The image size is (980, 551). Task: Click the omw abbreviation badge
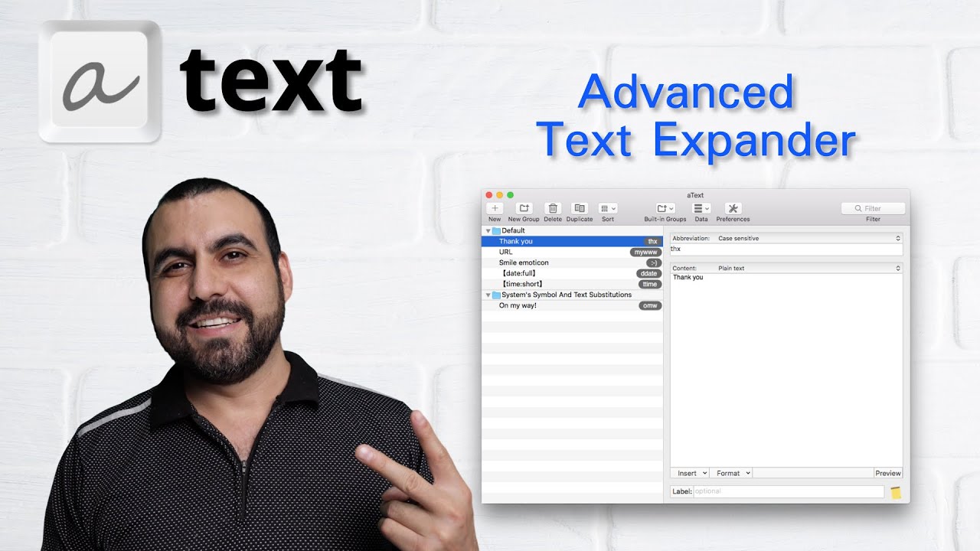coord(651,305)
